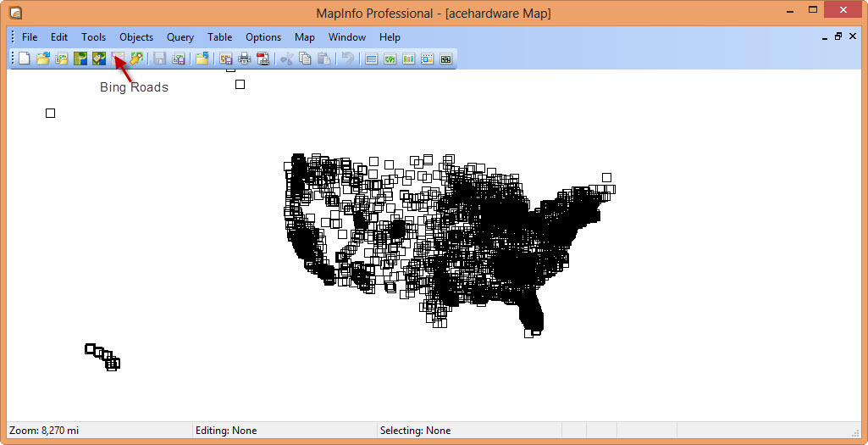Click the Open table folder icon

click(43, 58)
